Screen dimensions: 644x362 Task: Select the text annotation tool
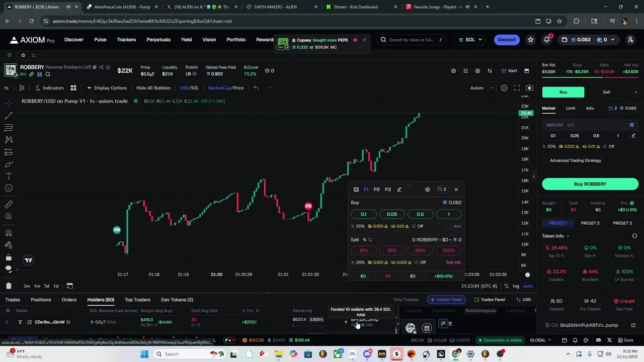(x=9, y=176)
